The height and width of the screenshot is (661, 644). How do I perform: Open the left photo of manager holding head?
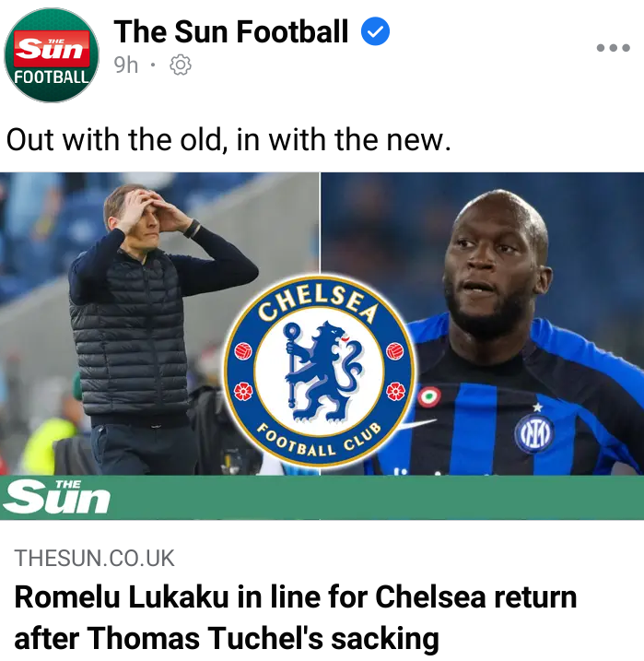click(x=159, y=324)
